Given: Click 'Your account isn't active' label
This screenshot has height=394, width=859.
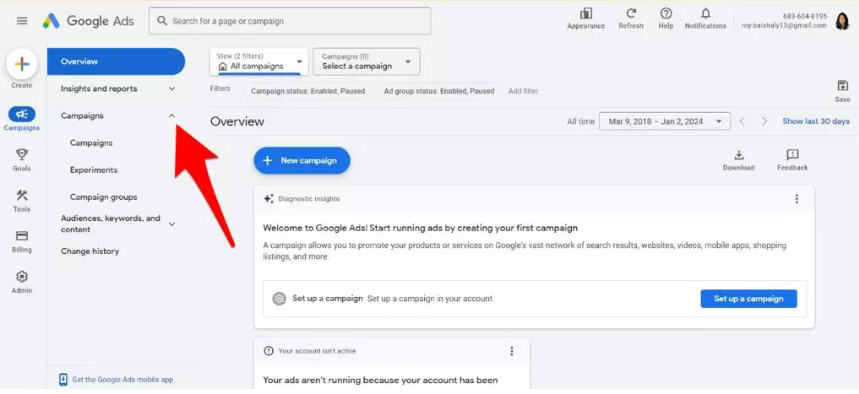Looking at the screenshot, I should [x=317, y=351].
